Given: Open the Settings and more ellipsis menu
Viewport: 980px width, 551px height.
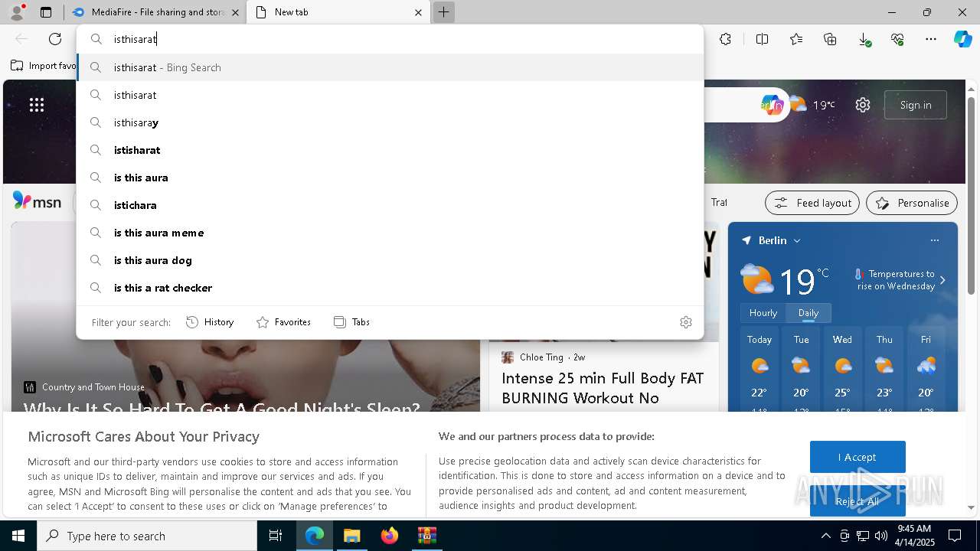Looking at the screenshot, I should pyautogui.click(x=931, y=39).
